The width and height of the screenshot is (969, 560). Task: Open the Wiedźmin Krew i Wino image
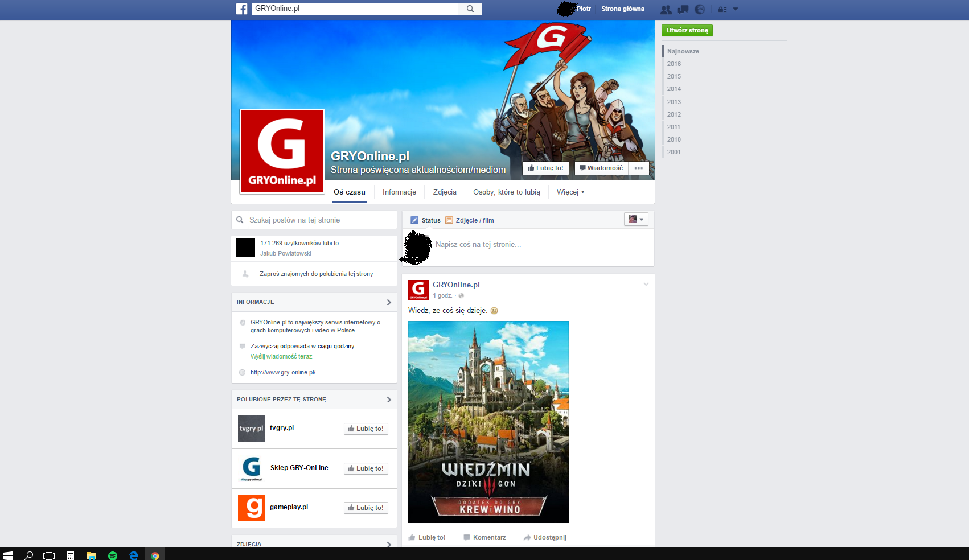(x=488, y=422)
